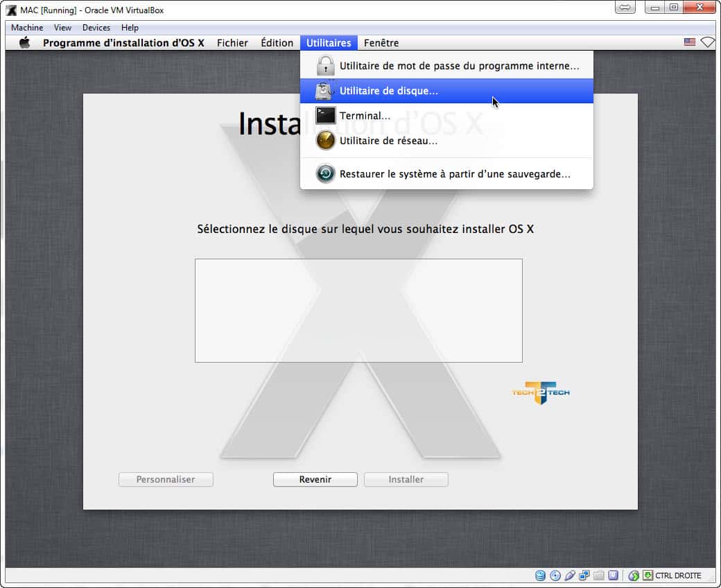This screenshot has height=588, width=721.
Task: Open the Machine menu in VirtualBox
Action: coord(27,28)
